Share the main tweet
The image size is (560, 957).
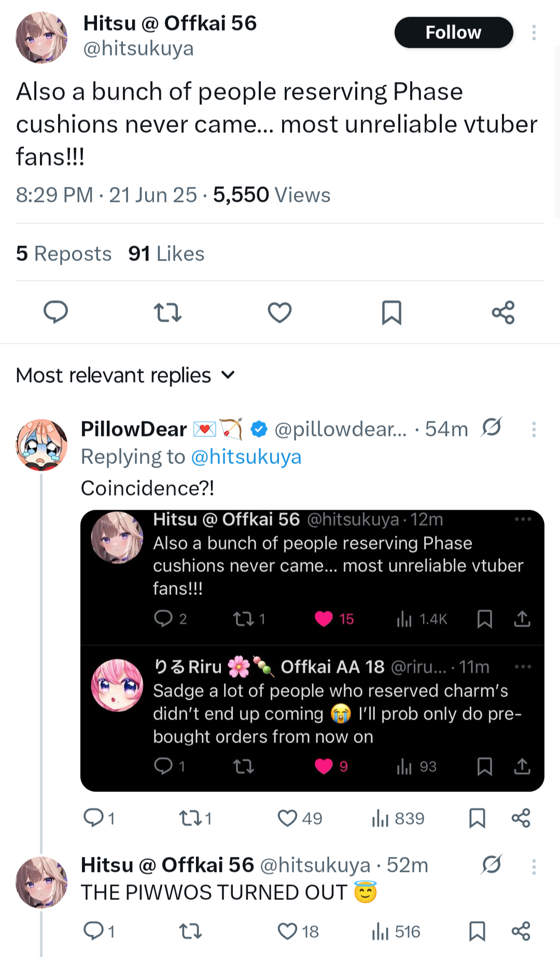[503, 312]
